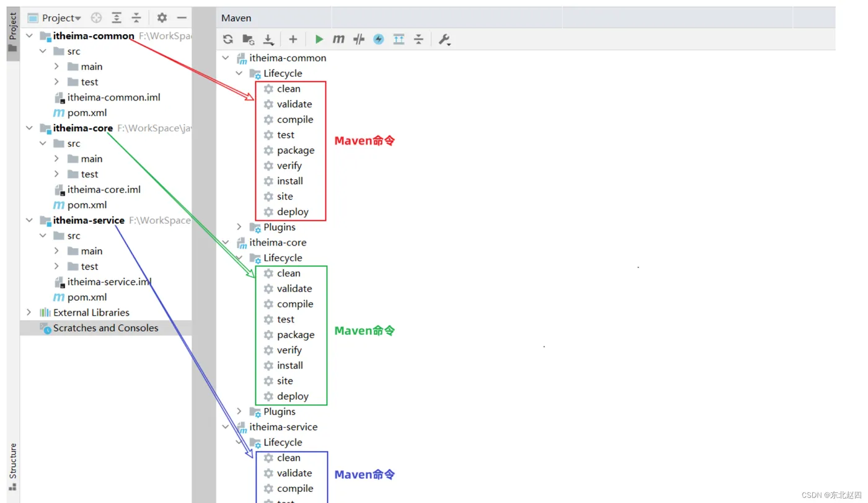Open pom.xml under itheima-core
Viewport: 868px width, 503px height.
click(x=80, y=205)
